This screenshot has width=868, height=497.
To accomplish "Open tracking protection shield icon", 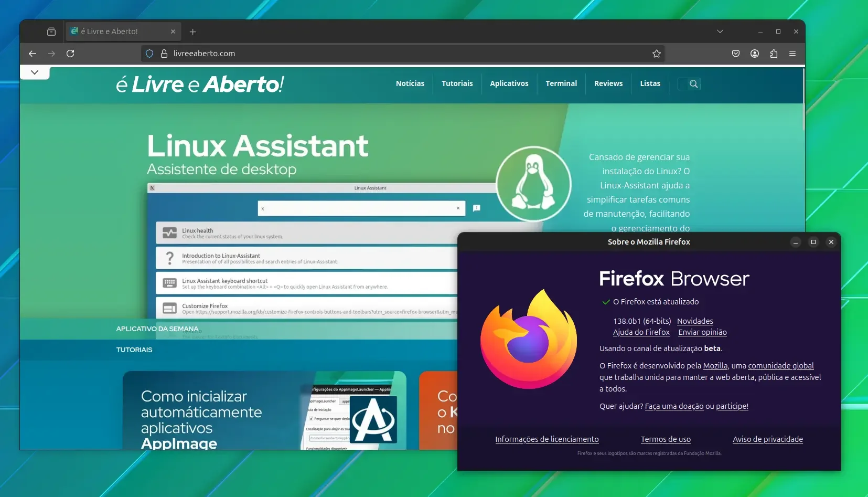I will [x=149, y=54].
